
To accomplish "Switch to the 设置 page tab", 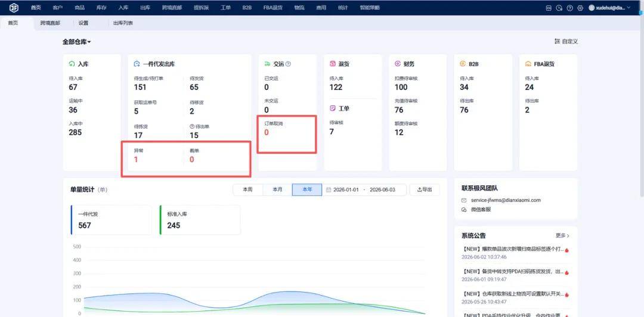I will pyautogui.click(x=83, y=23).
